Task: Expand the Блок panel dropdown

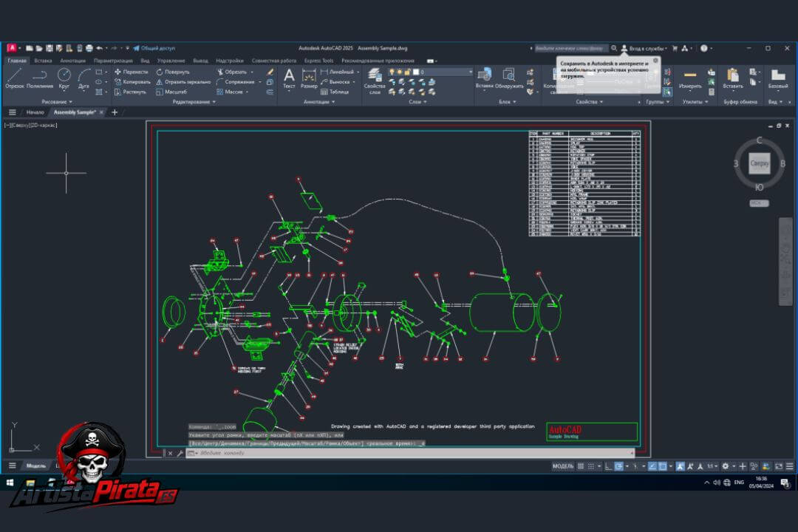Action: tap(508, 102)
